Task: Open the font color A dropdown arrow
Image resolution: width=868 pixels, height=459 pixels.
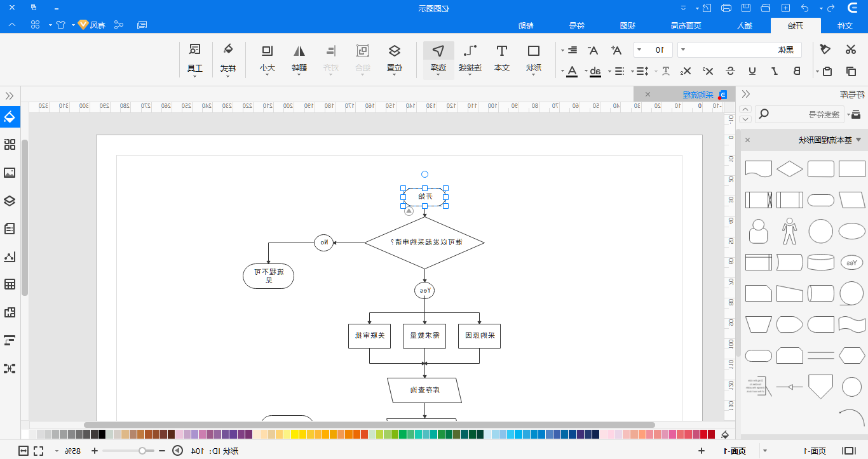Action: click(x=561, y=71)
